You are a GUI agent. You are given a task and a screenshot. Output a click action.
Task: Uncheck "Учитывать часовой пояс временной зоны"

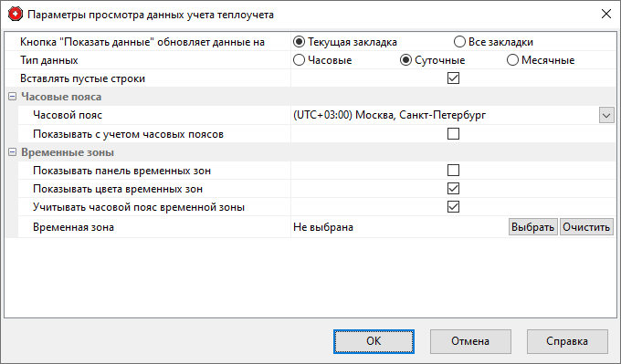pyautogui.click(x=453, y=206)
